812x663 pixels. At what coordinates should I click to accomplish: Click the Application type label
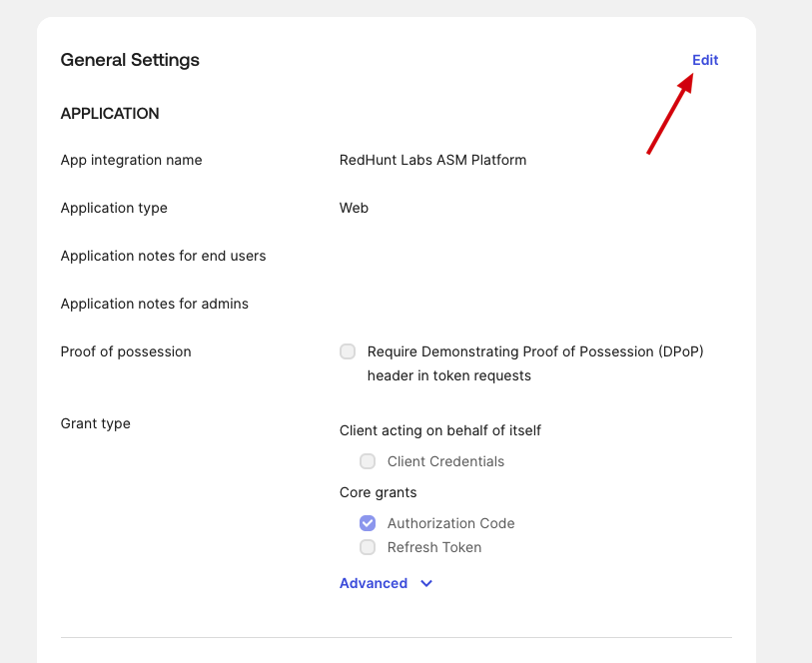coord(114,208)
